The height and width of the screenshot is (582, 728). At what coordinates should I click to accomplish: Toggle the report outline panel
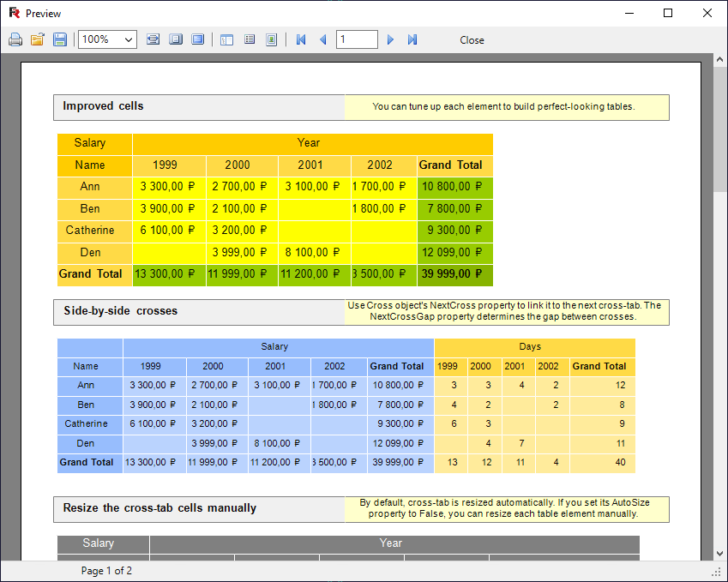[226, 39]
